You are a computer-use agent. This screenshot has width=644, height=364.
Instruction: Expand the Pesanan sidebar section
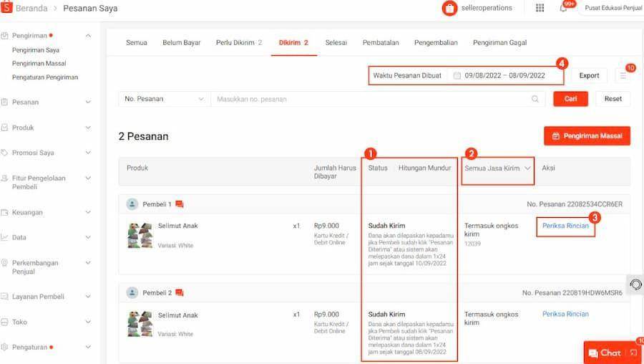tap(88, 102)
